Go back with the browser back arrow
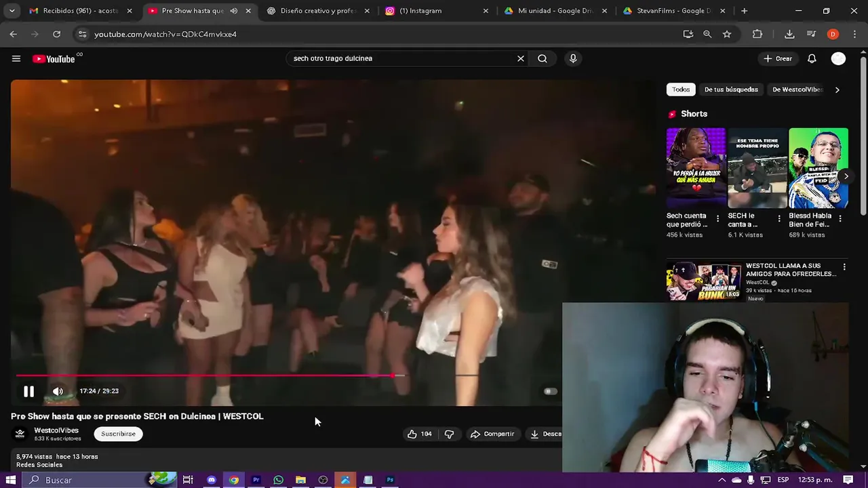The width and height of the screenshot is (868, 488). click(x=14, y=34)
